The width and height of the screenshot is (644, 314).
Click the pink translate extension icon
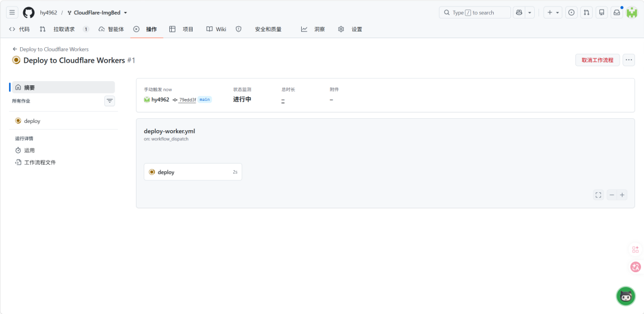[636, 267]
